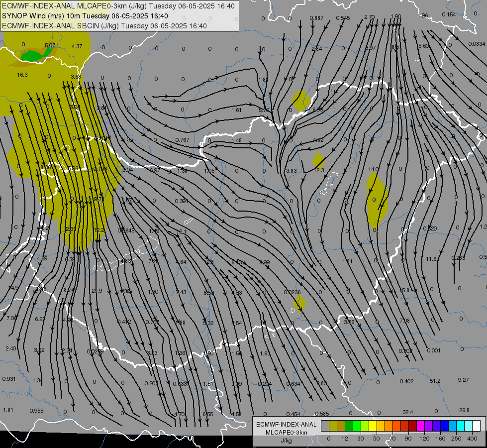Click the map value 0.0236
Screen dimensions: 487x448
click(x=292, y=292)
